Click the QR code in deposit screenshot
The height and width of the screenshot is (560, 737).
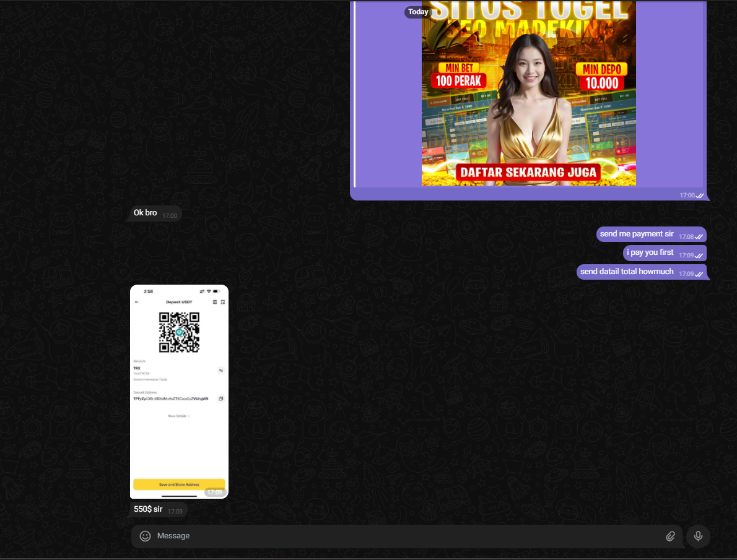point(179,332)
